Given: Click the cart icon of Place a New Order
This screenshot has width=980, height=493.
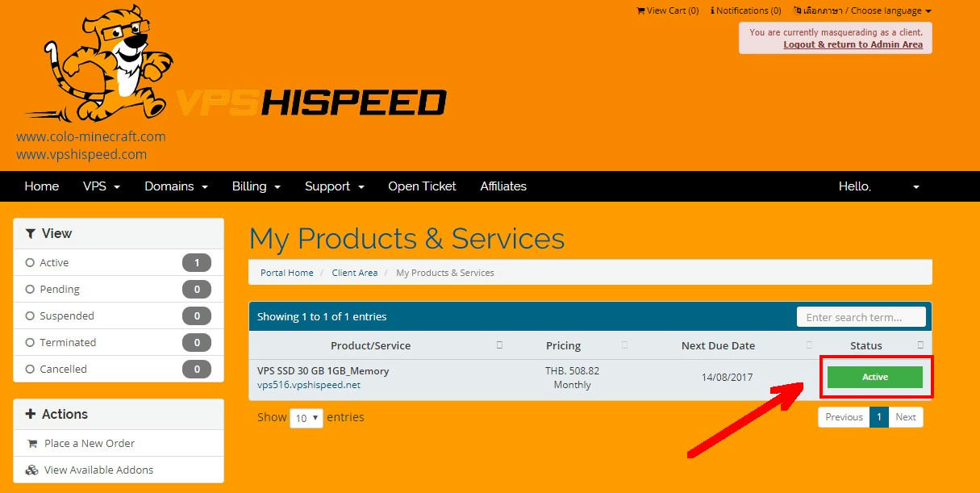Looking at the screenshot, I should tap(32, 444).
